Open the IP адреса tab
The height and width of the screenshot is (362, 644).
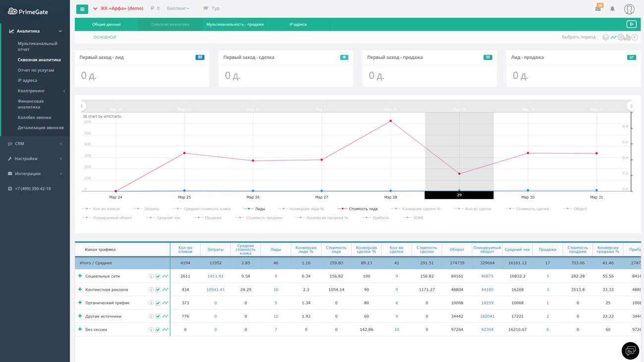tap(298, 24)
